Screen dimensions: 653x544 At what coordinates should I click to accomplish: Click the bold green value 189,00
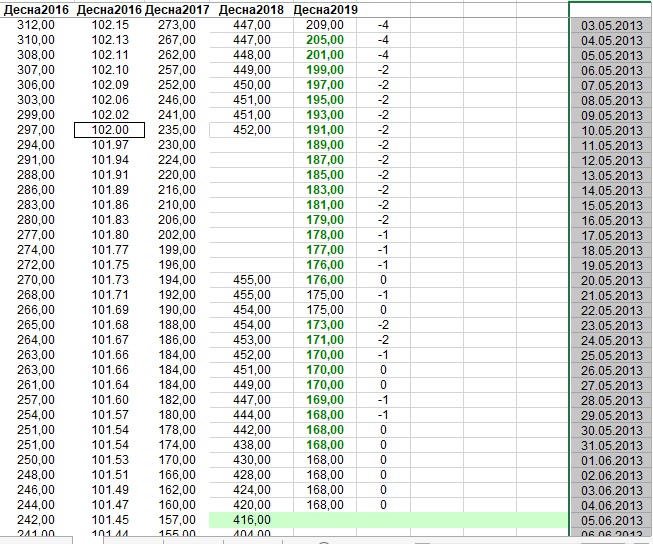(x=325, y=145)
